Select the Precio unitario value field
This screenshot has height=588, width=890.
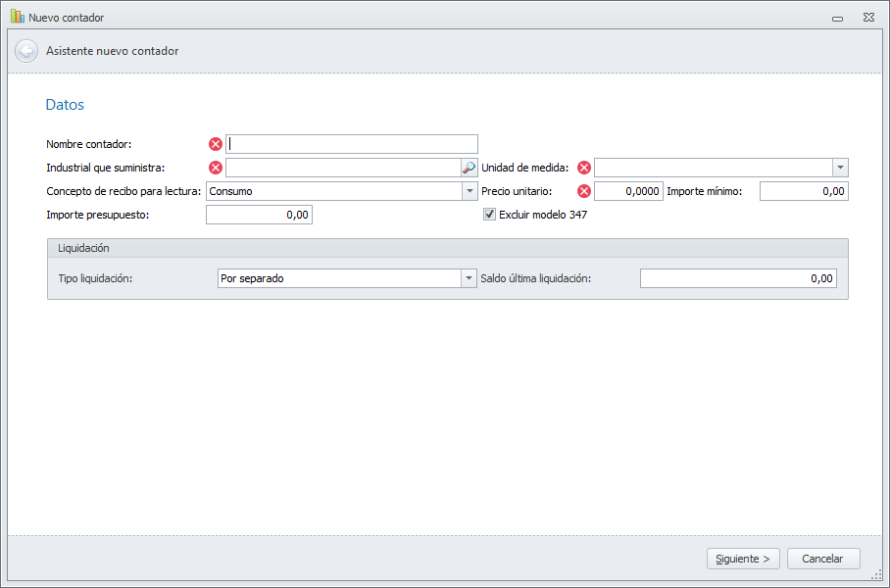tap(628, 191)
